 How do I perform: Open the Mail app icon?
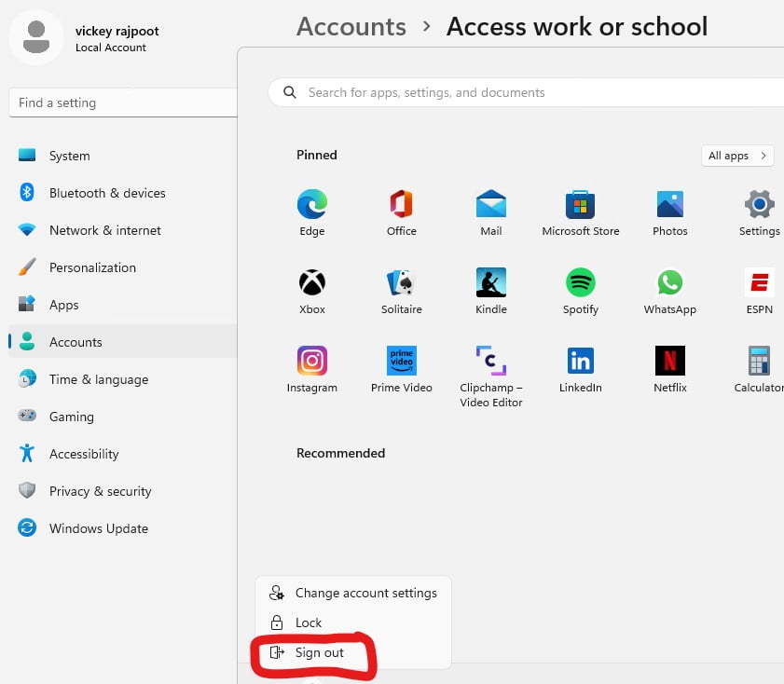click(x=491, y=204)
